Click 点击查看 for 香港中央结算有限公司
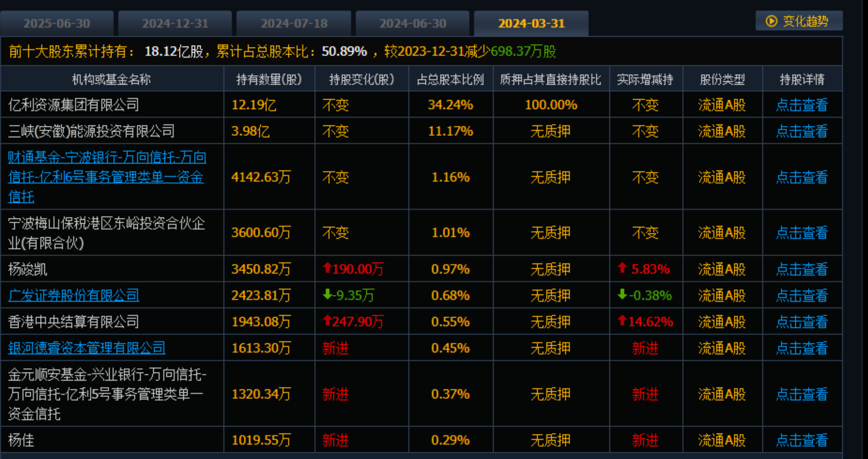The image size is (868, 459). [x=802, y=321]
